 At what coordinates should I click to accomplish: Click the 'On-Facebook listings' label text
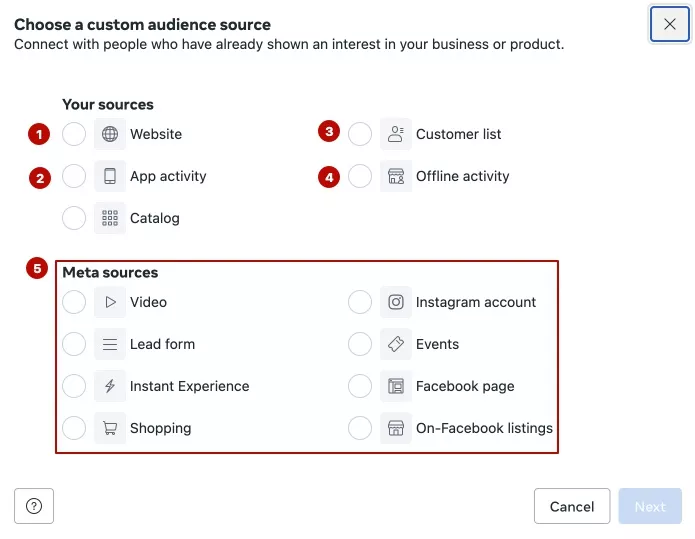click(x=484, y=428)
